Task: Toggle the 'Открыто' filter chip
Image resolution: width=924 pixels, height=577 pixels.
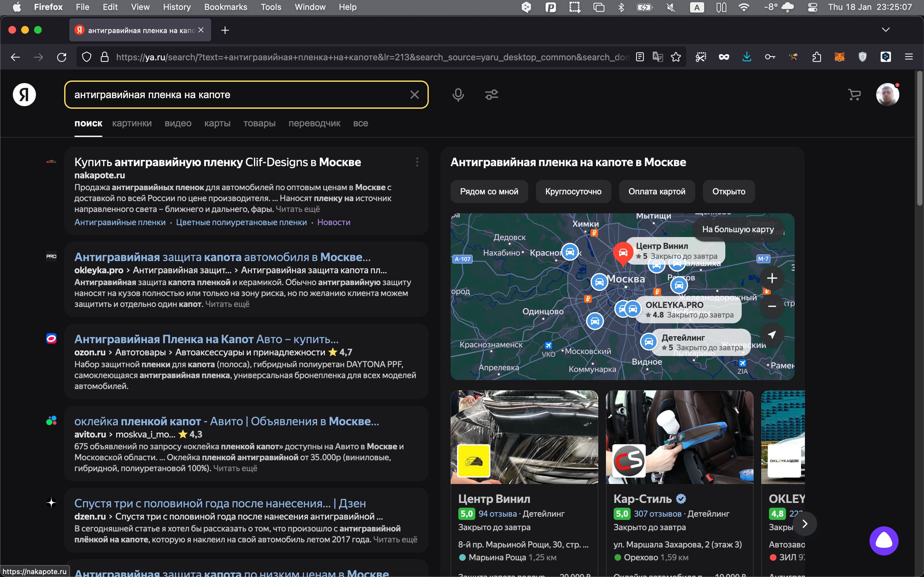Action: click(728, 191)
